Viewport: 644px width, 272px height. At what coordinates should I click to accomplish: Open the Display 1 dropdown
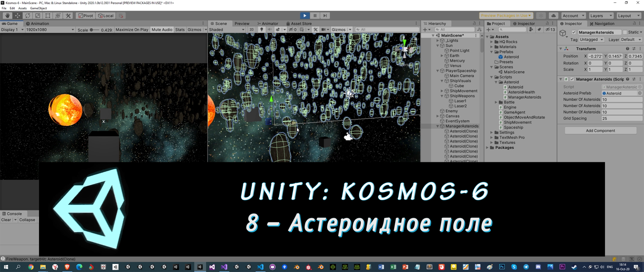click(12, 30)
